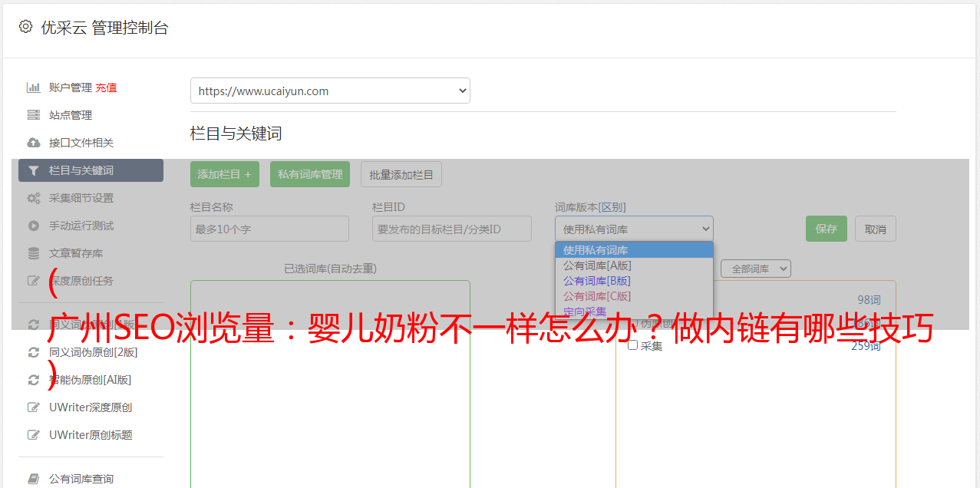Choose 公有词库[C版] option
The image size is (980, 488).
point(634,296)
